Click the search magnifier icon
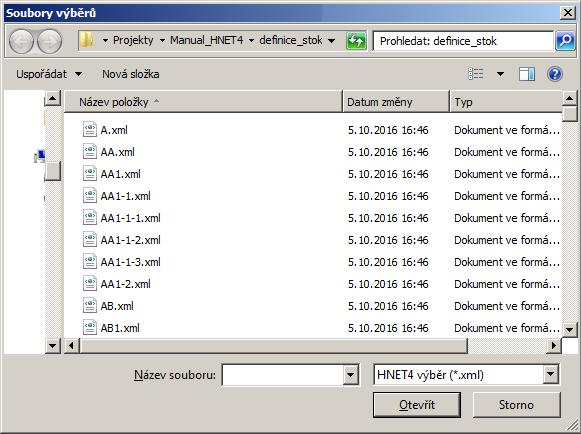The image size is (581, 434). (565, 40)
